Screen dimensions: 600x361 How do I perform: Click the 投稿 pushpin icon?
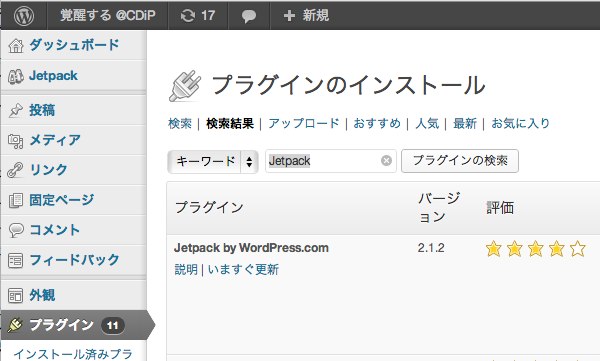point(16,110)
